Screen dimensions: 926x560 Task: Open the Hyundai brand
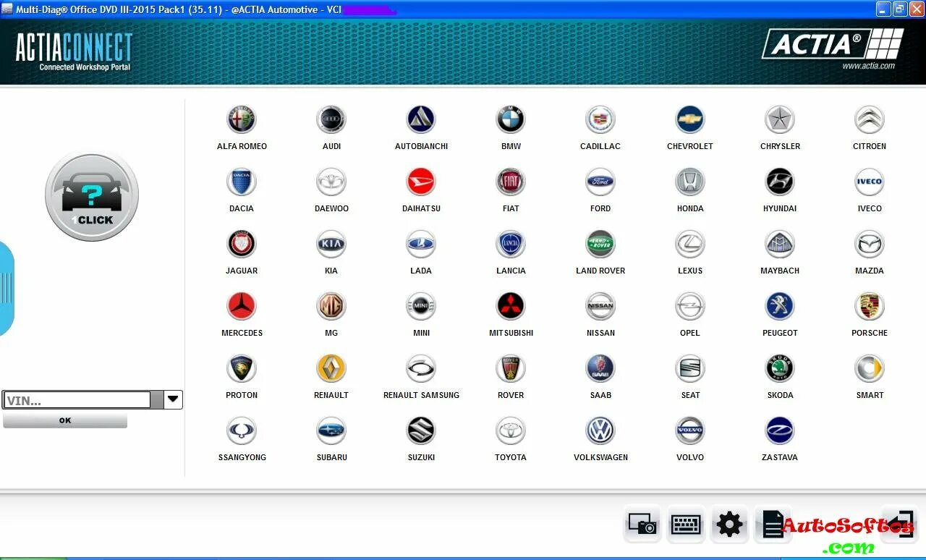pos(780,182)
